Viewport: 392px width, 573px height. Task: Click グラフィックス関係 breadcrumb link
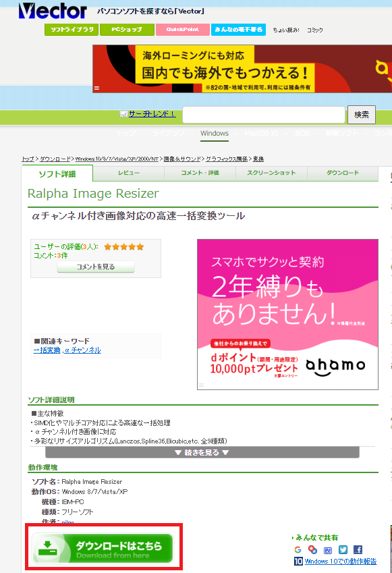(227, 159)
